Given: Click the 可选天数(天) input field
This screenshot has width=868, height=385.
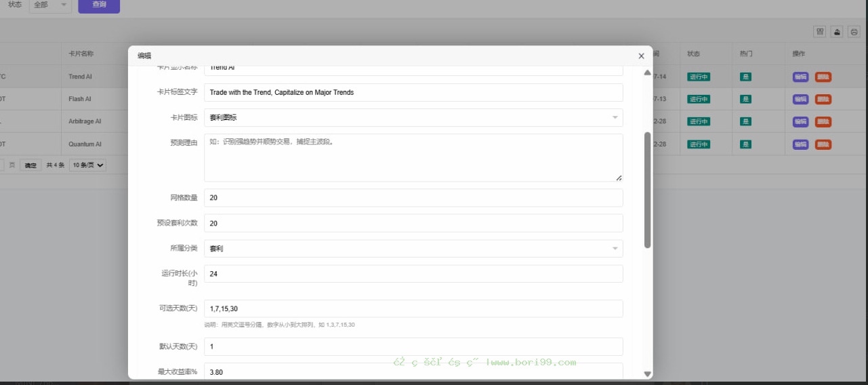Looking at the screenshot, I should coord(413,308).
